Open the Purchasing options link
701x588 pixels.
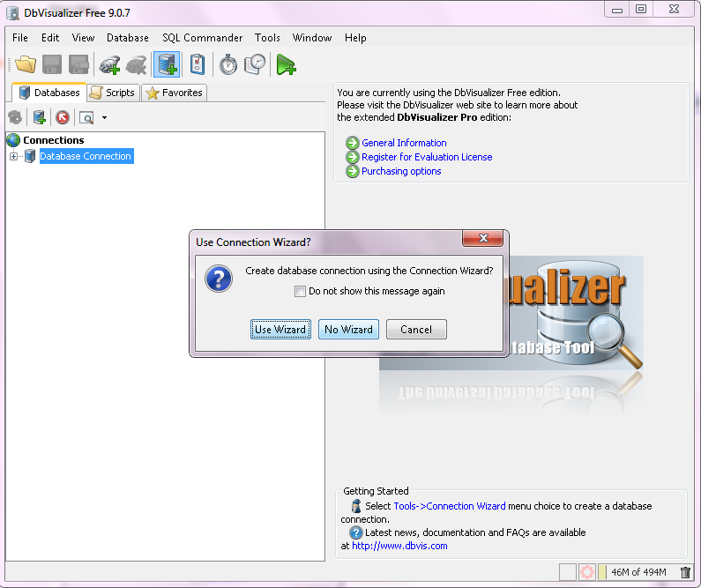401,172
